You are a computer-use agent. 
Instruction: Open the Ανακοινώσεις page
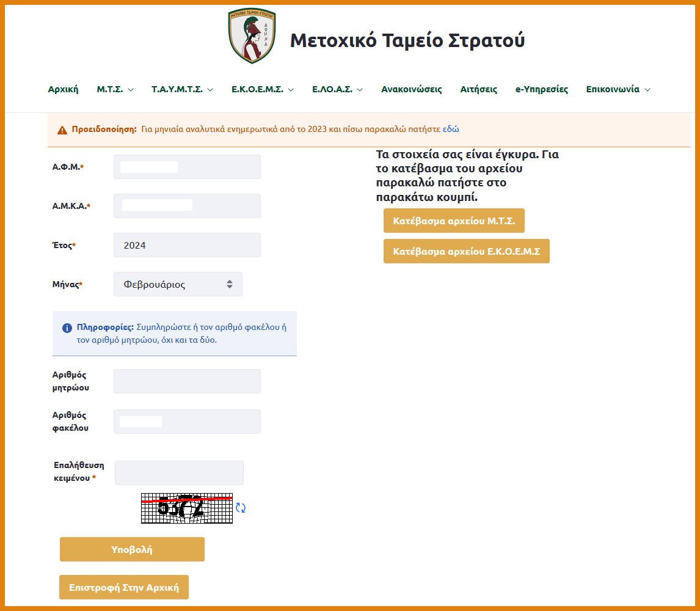tap(411, 89)
